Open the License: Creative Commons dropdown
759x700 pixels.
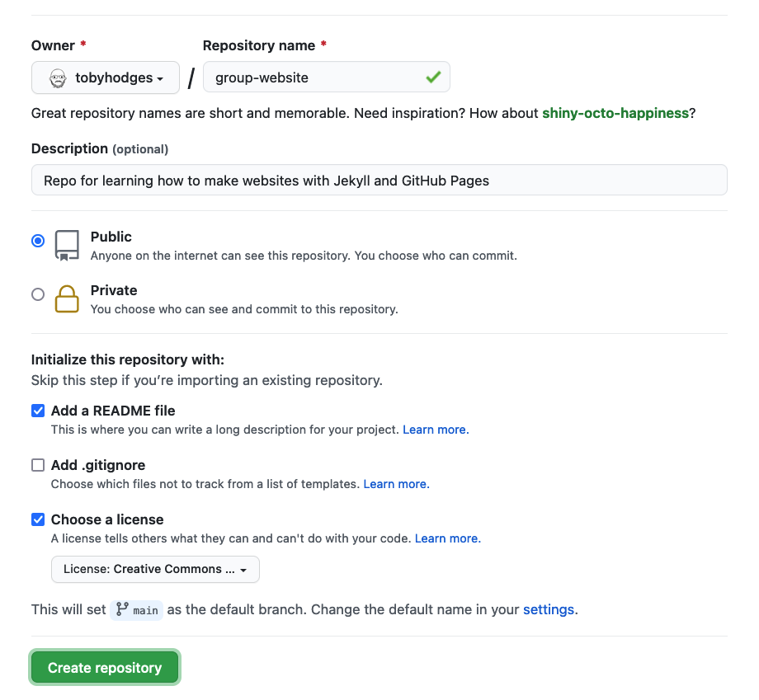[x=155, y=570]
